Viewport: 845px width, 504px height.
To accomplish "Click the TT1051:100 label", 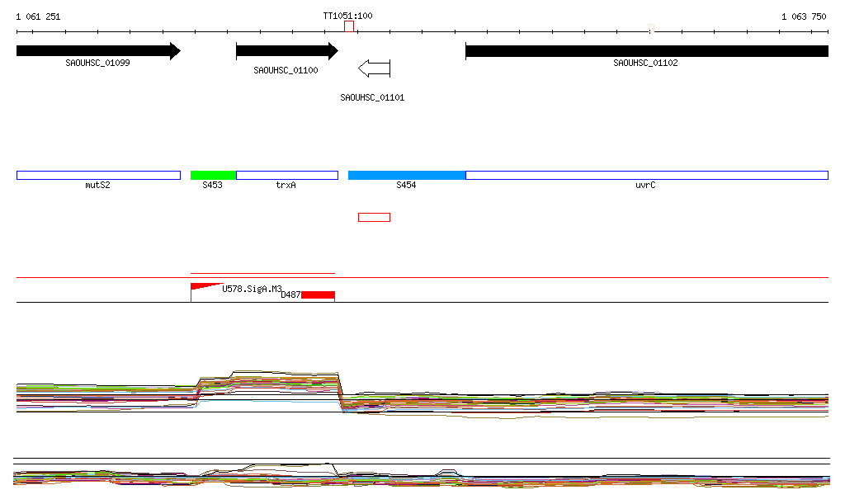I will tap(347, 16).
